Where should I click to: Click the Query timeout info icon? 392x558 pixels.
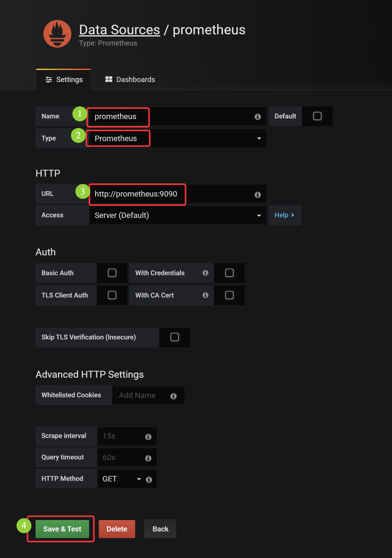coord(148,458)
